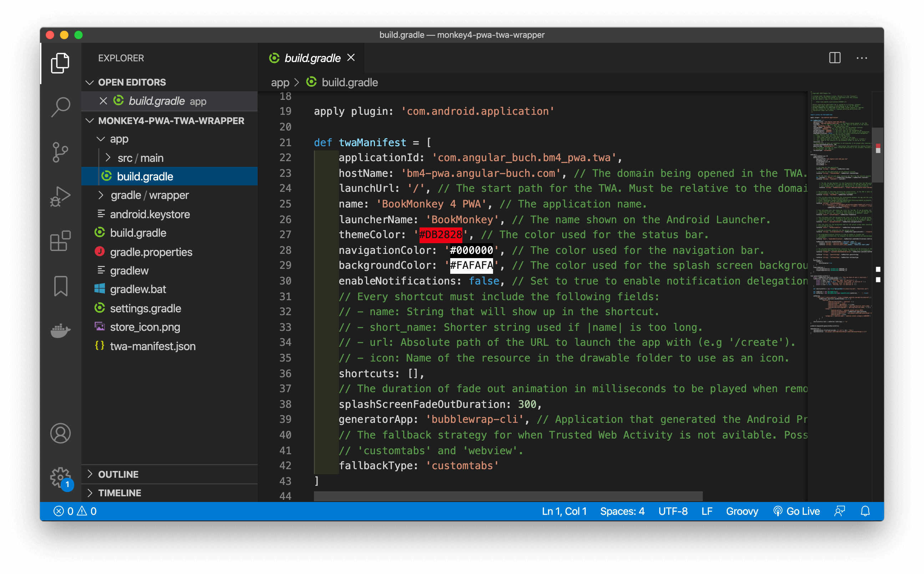
Task: Open the Docker view icon
Action: (60, 330)
